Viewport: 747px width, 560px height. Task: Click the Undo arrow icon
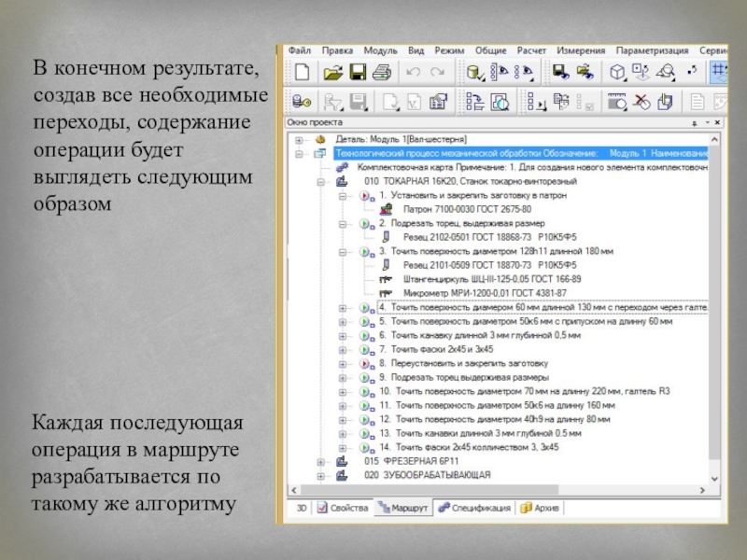tap(414, 73)
